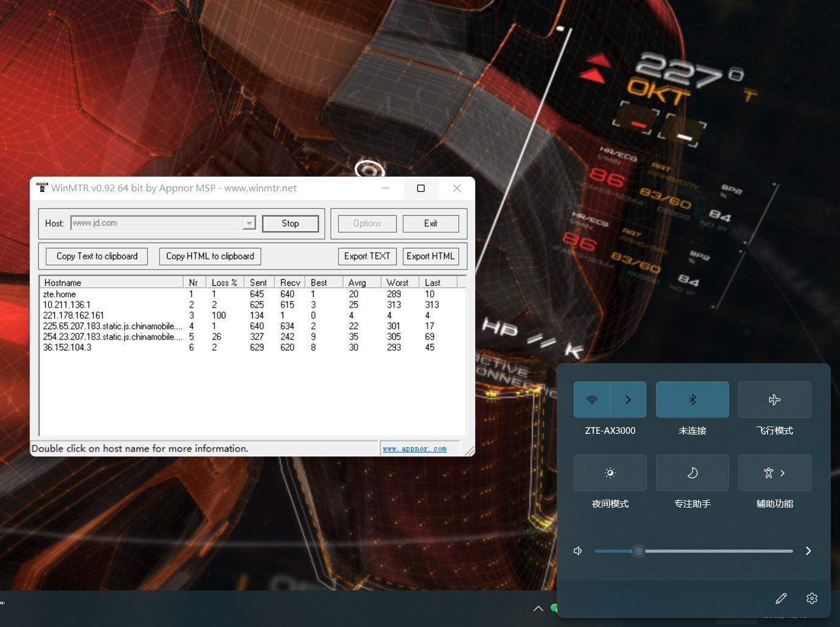840x627 pixels.
Task: Open Host dropdown arrow
Action: click(249, 224)
